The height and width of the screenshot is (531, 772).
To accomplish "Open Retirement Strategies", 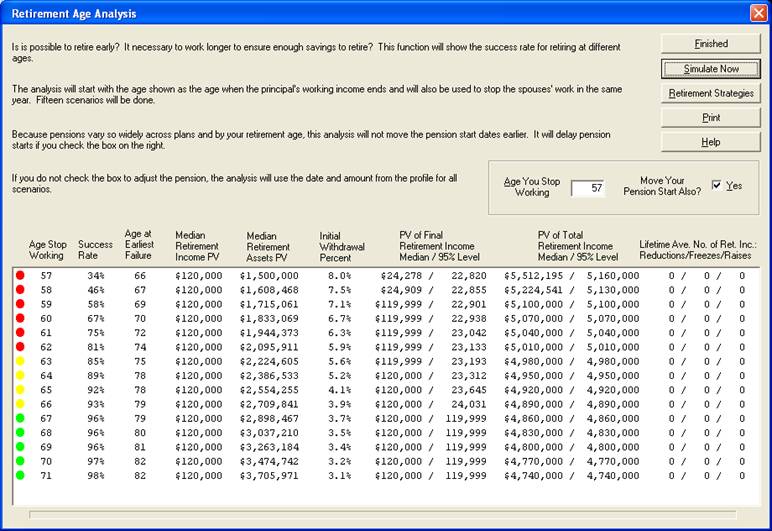I will pos(711,93).
